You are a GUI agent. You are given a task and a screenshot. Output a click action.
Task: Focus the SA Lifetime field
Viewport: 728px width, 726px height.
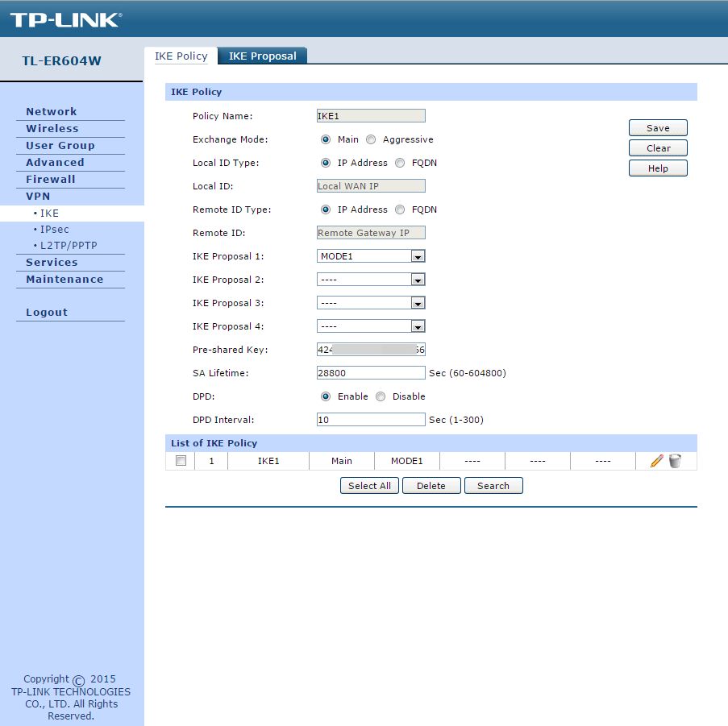pyautogui.click(x=371, y=373)
